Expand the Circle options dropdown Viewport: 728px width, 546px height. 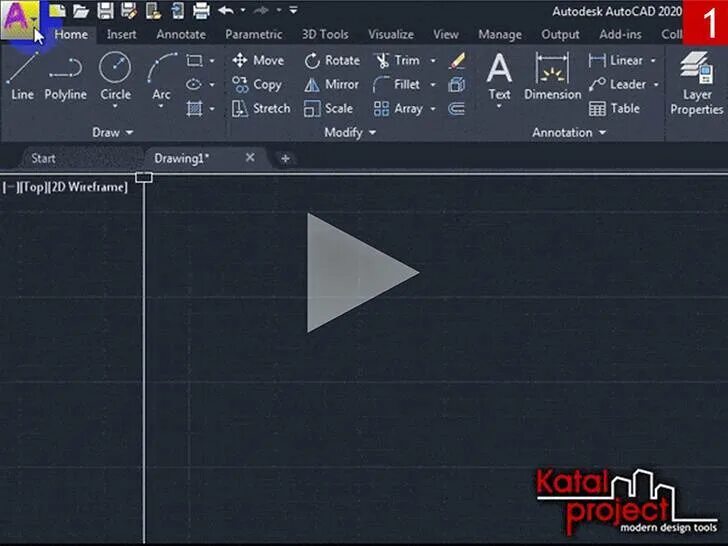click(115, 106)
